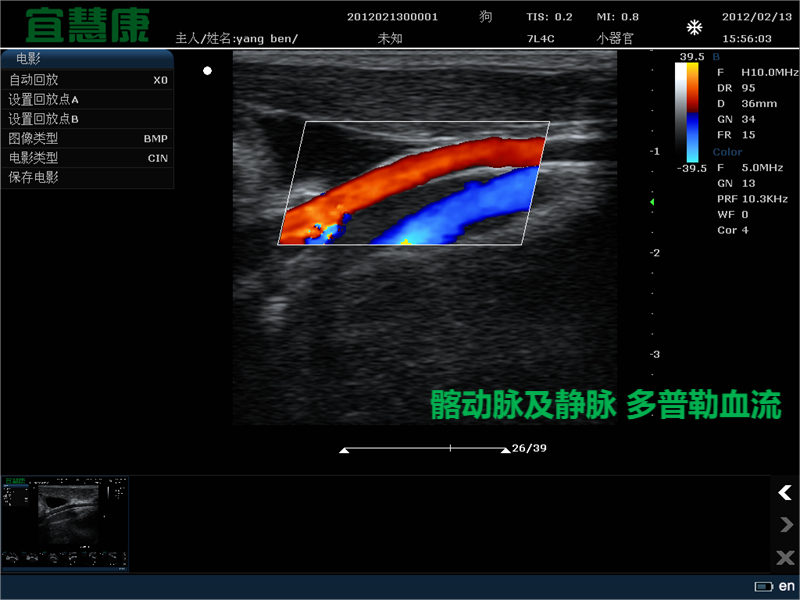Click the X delete thumbnail icon
This screenshot has width=800, height=600.
[x=785, y=557]
